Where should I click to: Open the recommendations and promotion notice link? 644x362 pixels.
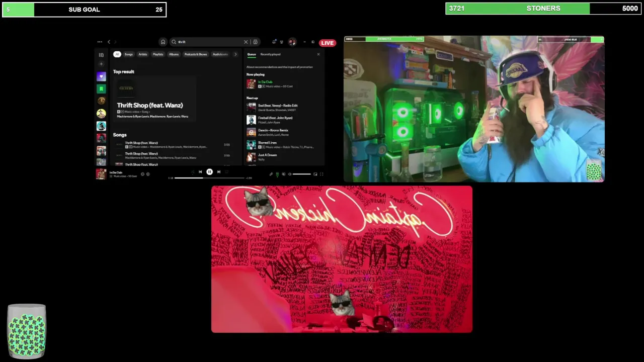[x=279, y=67]
